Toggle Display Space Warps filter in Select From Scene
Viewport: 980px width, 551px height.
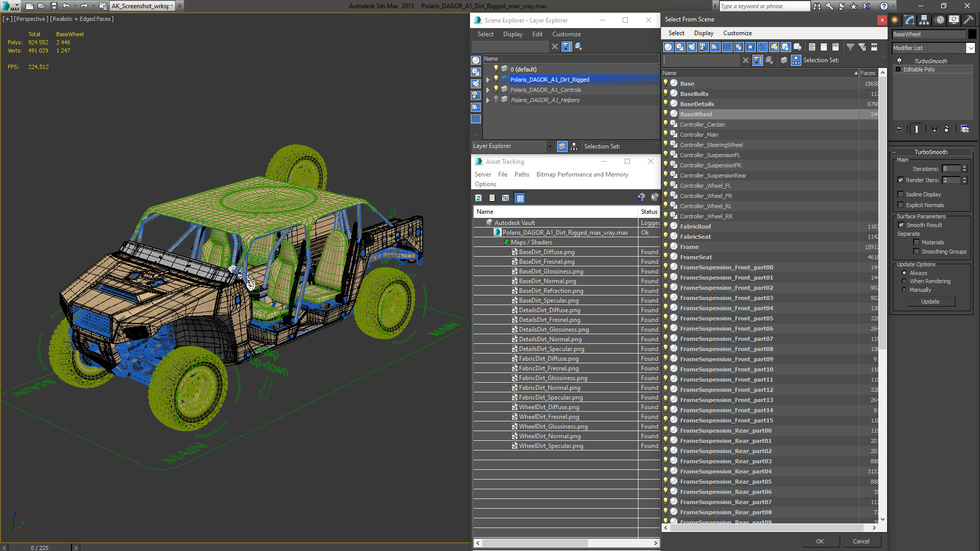pos(727,47)
